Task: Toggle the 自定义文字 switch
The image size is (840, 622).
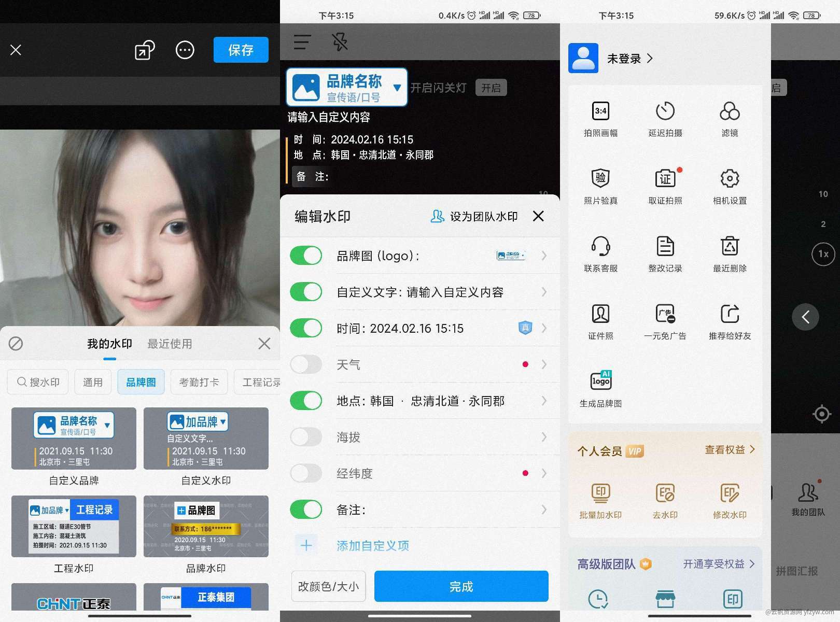Action: [x=306, y=292]
